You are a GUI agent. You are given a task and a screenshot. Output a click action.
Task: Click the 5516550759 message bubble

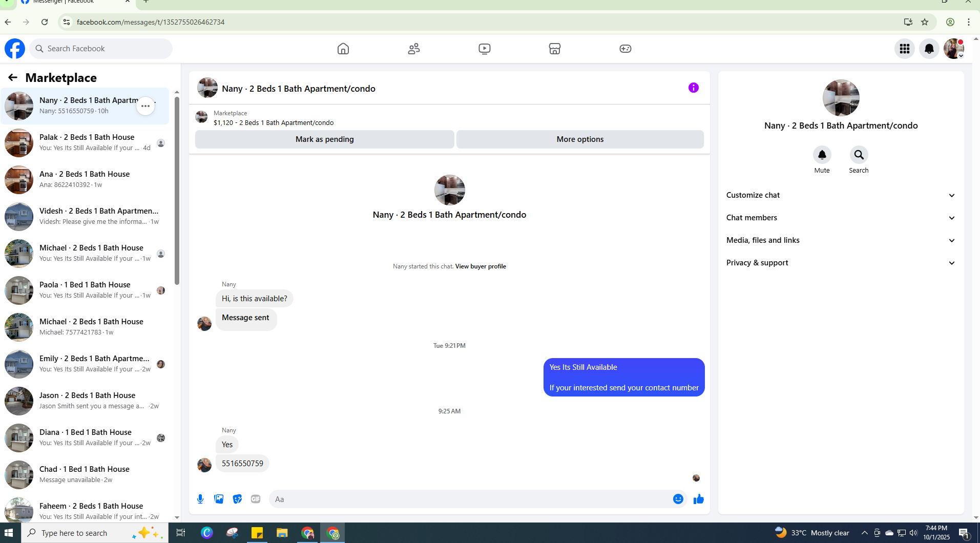(x=242, y=464)
